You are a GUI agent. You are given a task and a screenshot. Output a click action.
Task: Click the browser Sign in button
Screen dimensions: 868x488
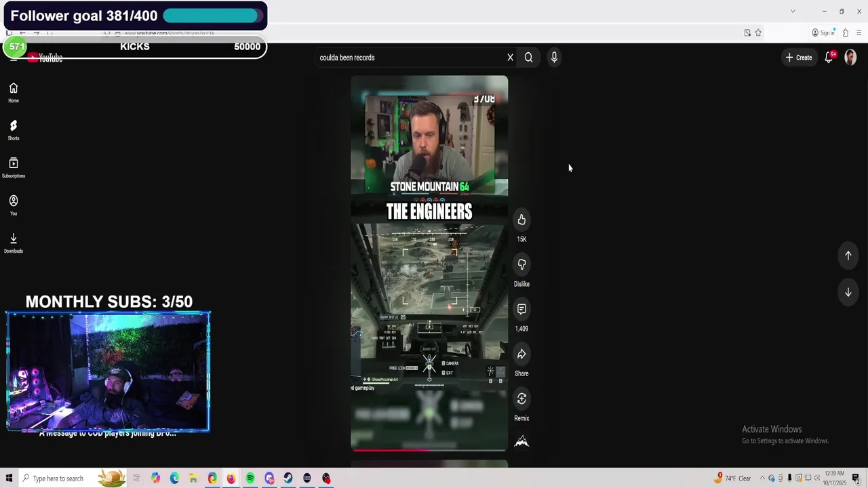823,33
